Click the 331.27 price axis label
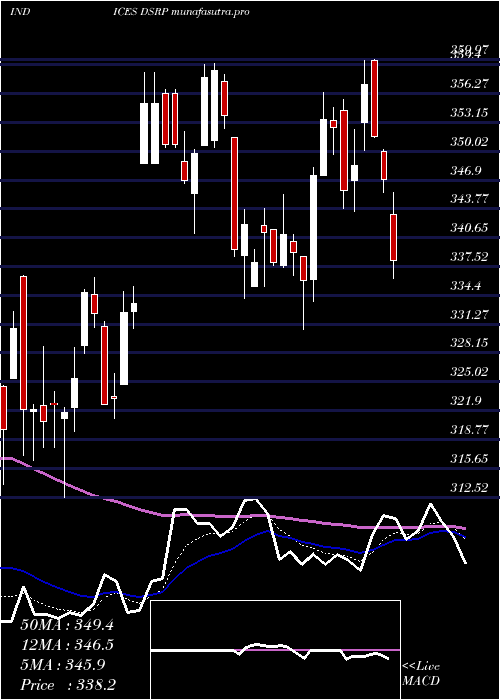 tap(468, 315)
